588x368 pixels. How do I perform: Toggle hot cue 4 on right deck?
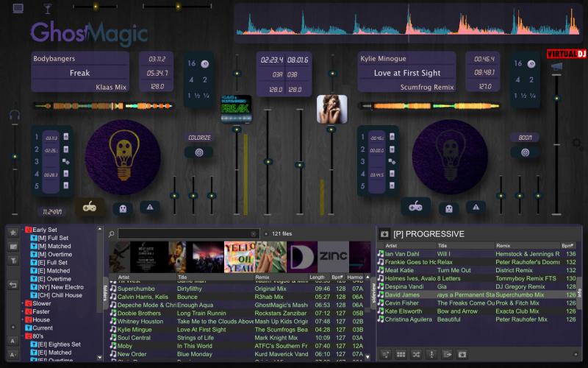click(363, 174)
